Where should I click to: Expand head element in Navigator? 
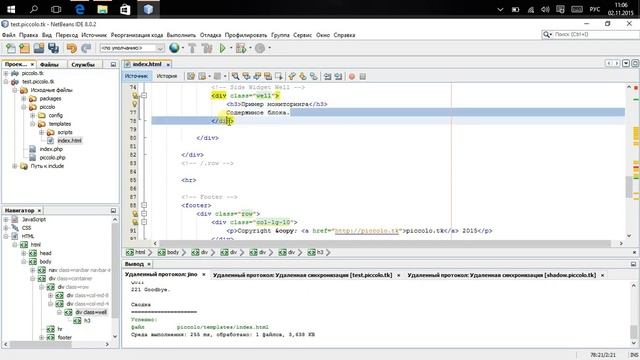(24, 253)
